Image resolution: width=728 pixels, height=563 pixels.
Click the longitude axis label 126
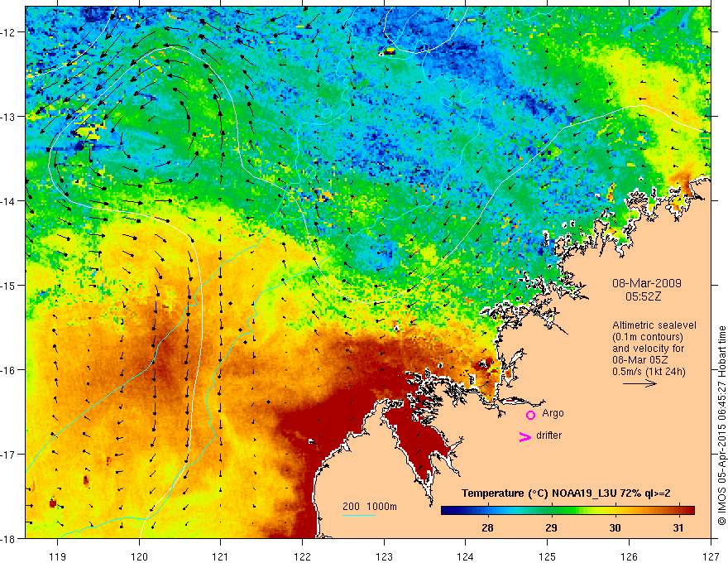coord(629,556)
